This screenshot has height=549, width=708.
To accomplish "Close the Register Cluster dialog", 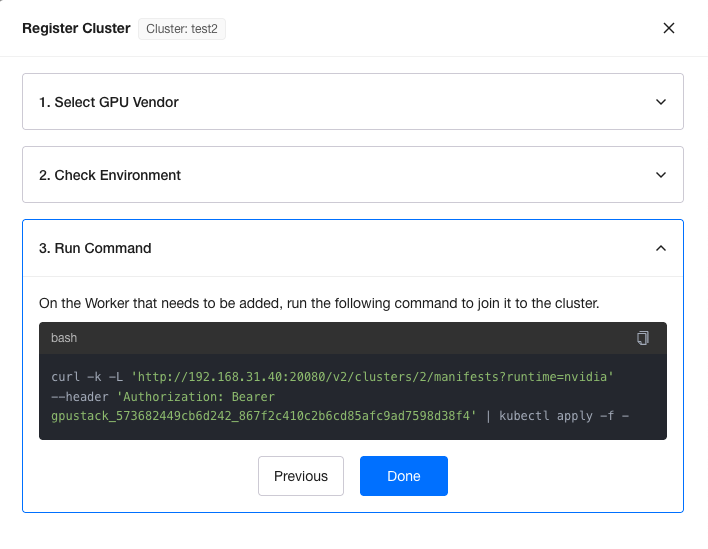I will [x=669, y=28].
